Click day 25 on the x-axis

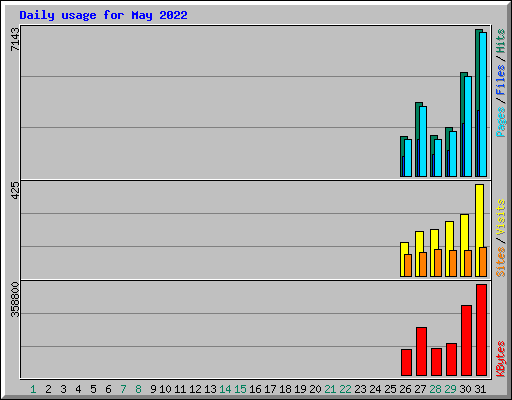pyautogui.click(x=390, y=389)
